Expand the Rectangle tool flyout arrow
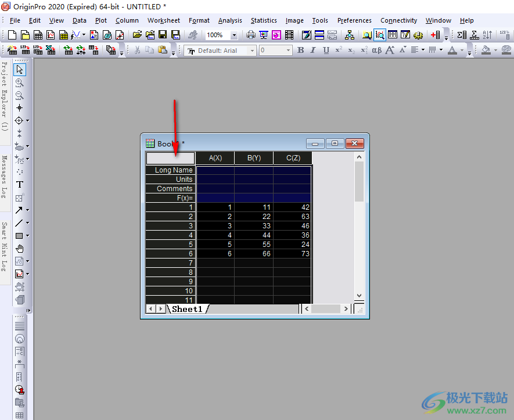 click(27, 236)
